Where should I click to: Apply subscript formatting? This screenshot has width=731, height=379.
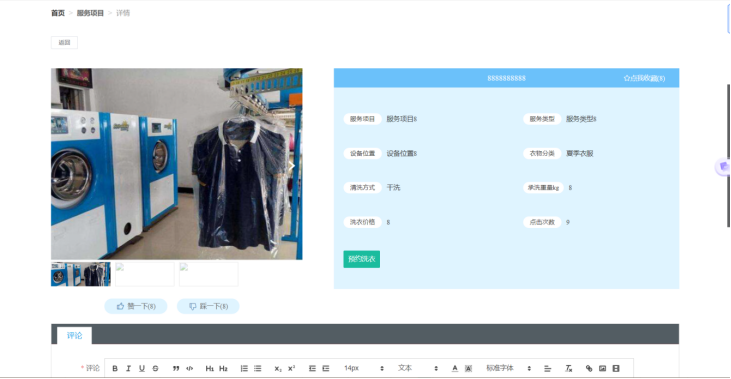pos(278,368)
